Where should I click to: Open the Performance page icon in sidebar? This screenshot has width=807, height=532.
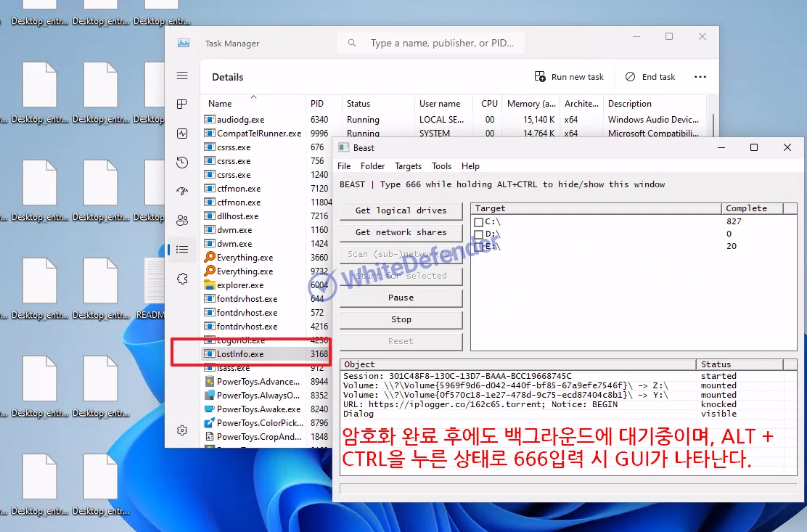point(182,134)
